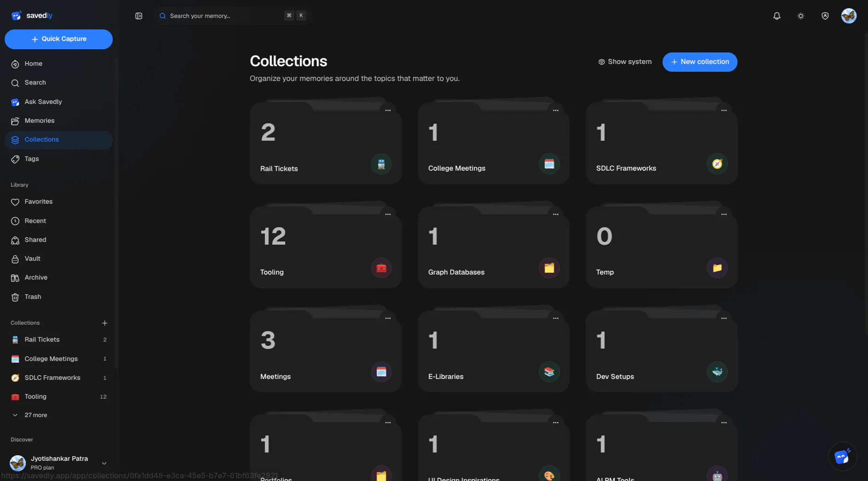Image resolution: width=868 pixels, height=481 pixels.
Task: Open the Vault in Library
Action: [58, 258]
